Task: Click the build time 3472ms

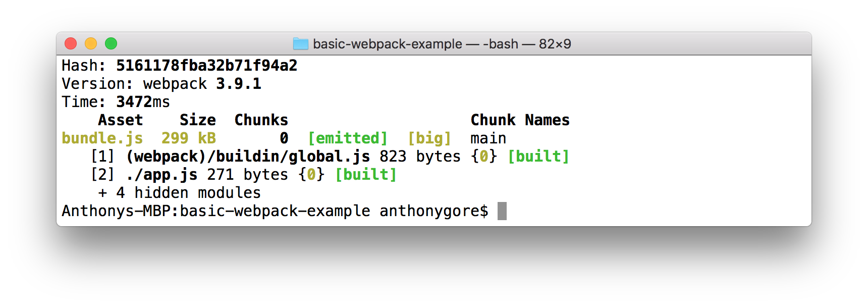Action: point(143,102)
